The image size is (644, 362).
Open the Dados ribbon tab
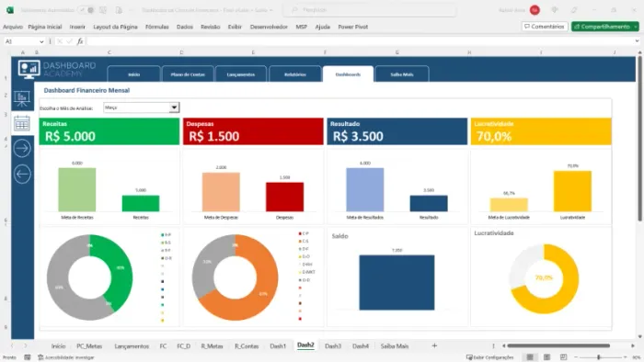185,27
